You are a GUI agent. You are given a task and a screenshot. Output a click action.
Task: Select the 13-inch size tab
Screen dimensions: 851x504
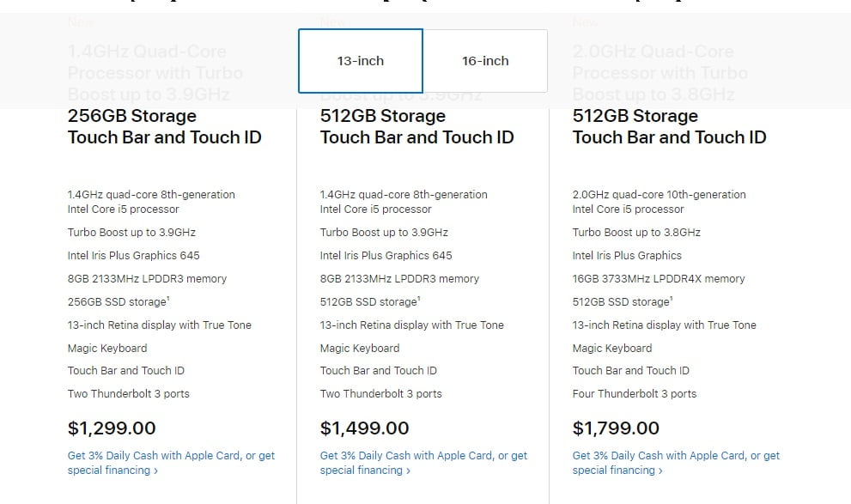pos(360,61)
